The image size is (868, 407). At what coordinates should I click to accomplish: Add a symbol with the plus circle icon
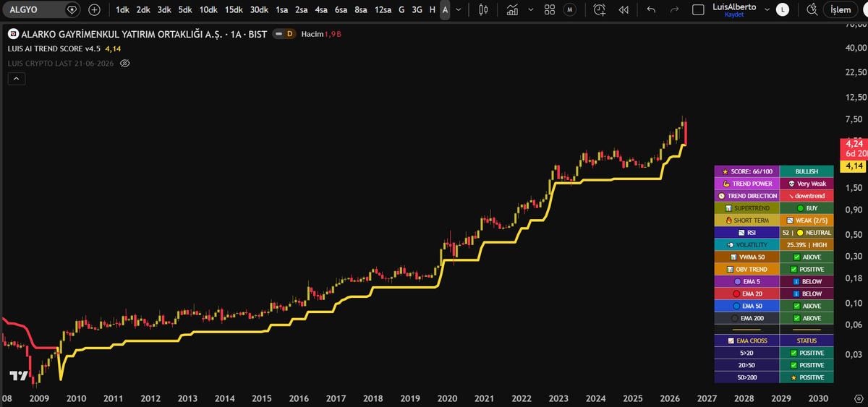tap(94, 9)
